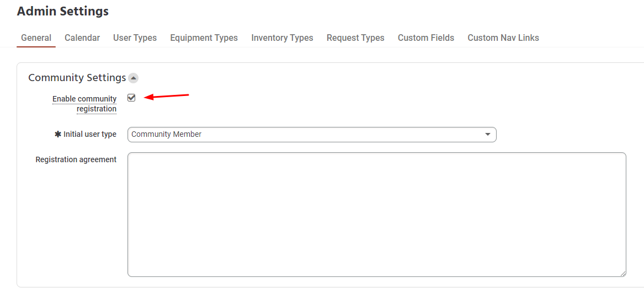View the Request Types tab

(x=355, y=38)
